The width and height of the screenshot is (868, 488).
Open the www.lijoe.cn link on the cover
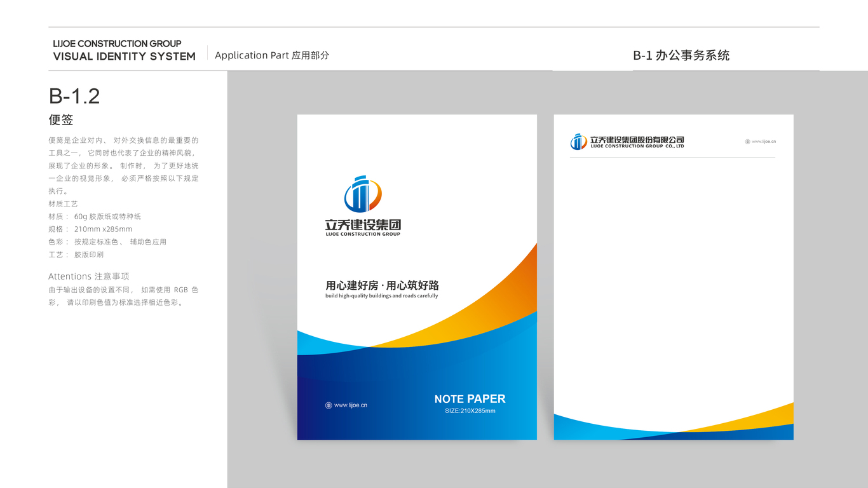point(351,405)
